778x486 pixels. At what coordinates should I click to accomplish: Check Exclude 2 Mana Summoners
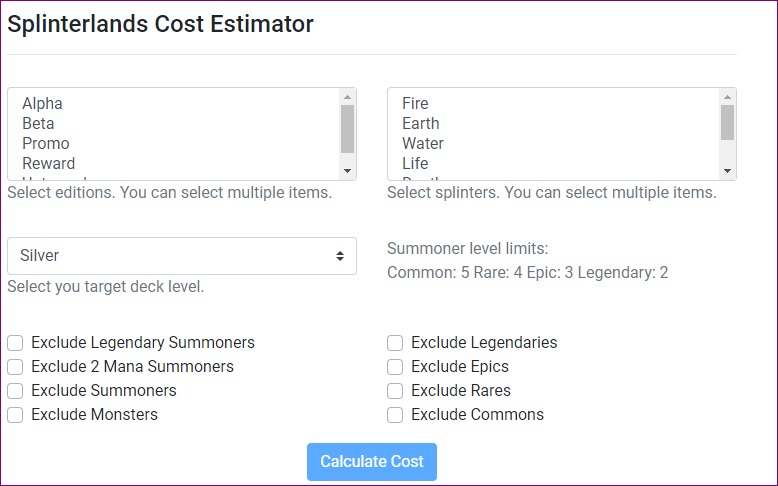15,367
